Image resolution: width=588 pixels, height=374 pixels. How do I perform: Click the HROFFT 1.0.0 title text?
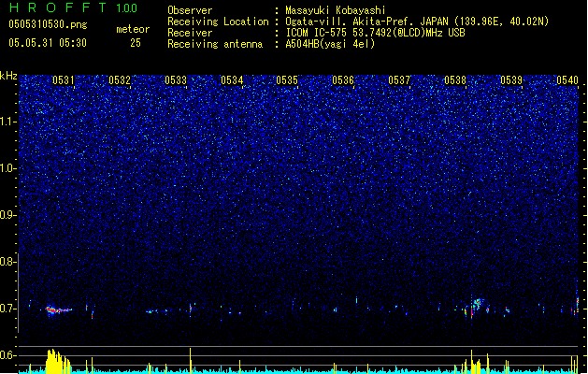(74, 7)
